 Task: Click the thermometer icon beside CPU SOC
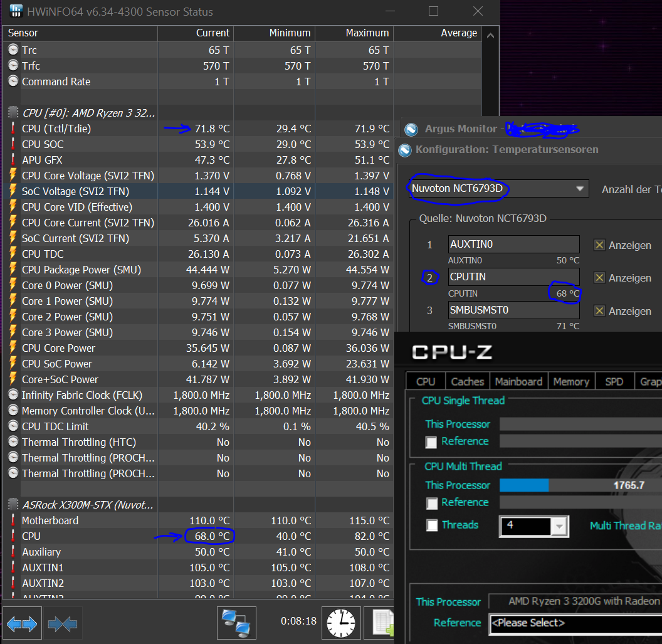(13, 144)
